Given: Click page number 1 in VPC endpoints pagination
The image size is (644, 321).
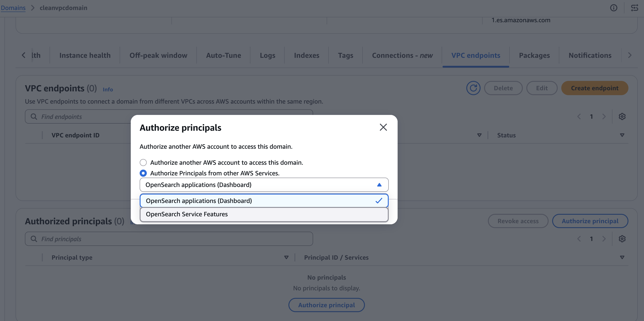Looking at the screenshot, I should [x=591, y=116].
